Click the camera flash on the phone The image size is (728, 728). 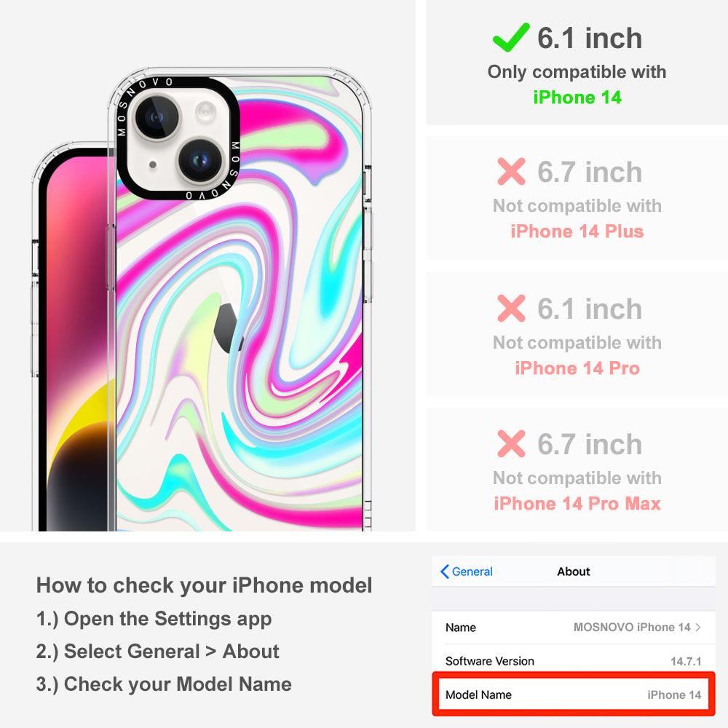tap(205, 112)
